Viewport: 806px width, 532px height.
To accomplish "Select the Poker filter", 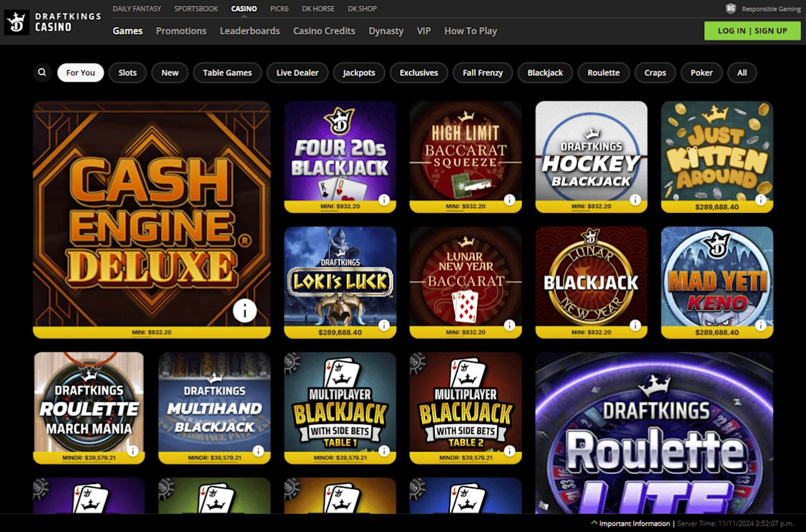I will 702,72.
